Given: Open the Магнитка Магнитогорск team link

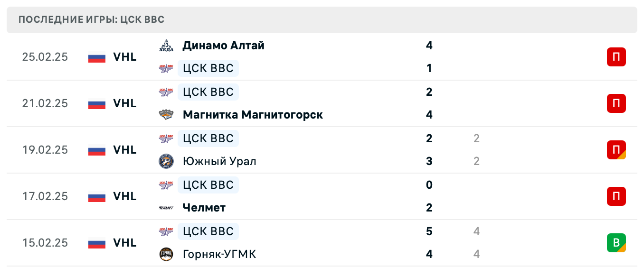Looking at the screenshot, I should pyautogui.click(x=252, y=115).
